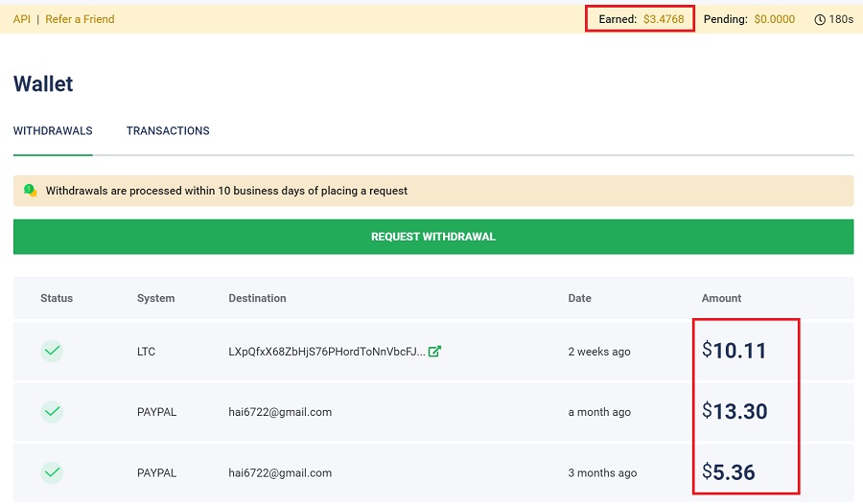The image size is (863, 504).
Task: Open external link icon beside LTC address
Action: click(x=434, y=352)
